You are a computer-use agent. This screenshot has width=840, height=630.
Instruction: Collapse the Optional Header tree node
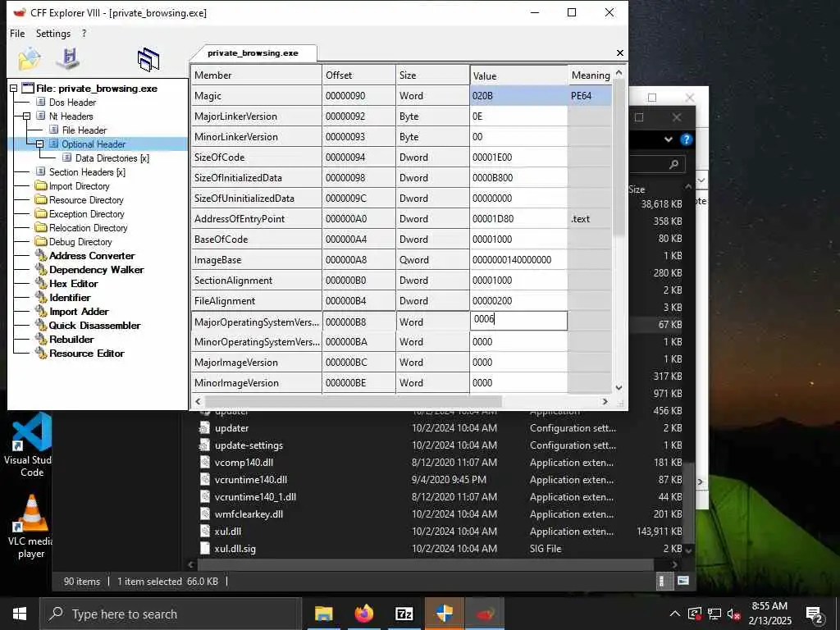pyautogui.click(x=39, y=144)
